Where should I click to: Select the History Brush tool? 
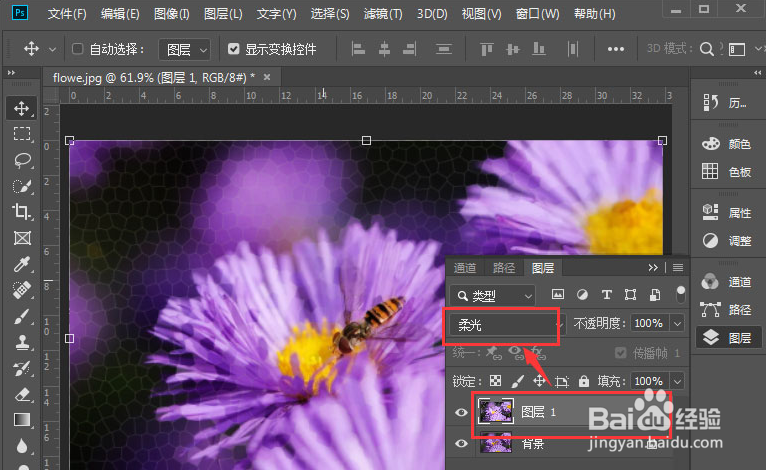(x=21, y=368)
